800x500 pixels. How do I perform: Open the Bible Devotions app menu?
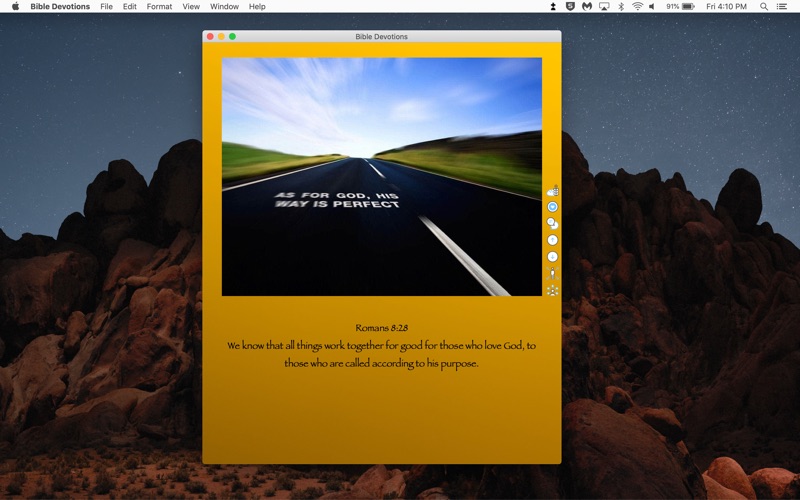pyautogui.click(x=60, y=7)
